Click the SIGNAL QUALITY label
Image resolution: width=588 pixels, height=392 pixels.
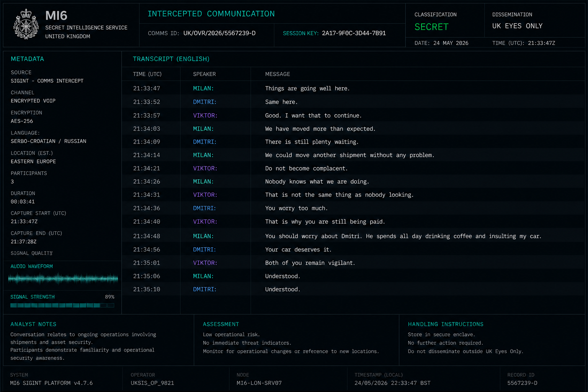coord(31,253)
